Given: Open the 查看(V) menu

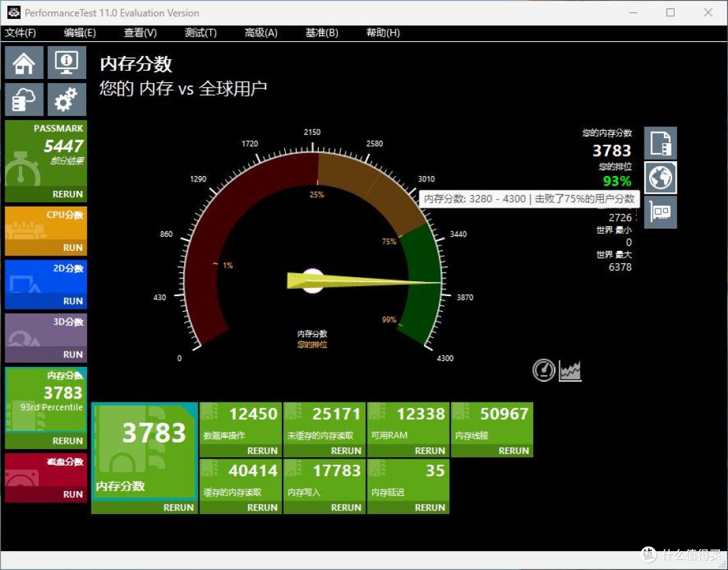Looking at the screenshot, I should (140, 33).
